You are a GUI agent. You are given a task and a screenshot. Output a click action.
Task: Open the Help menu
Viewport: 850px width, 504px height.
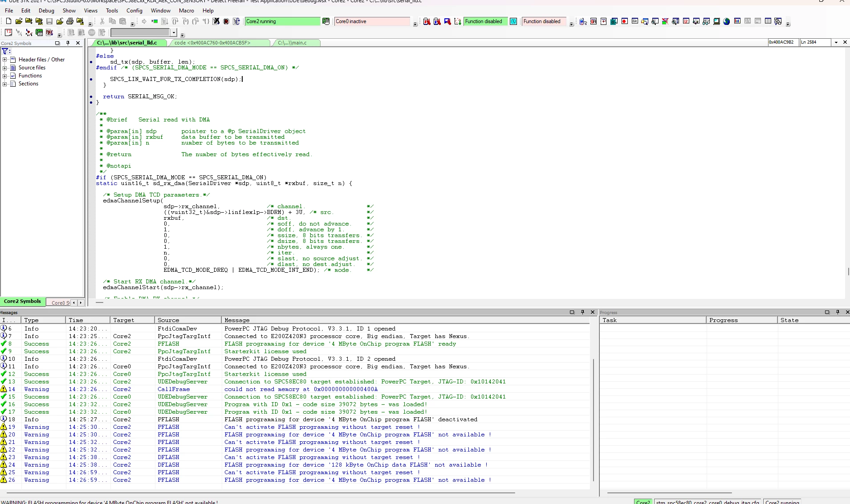coord(208,10)
